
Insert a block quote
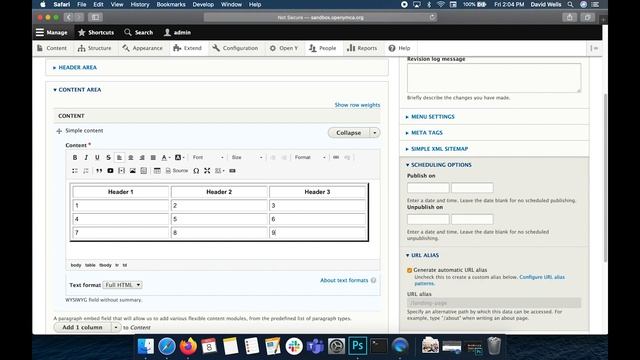click(99, 171)
